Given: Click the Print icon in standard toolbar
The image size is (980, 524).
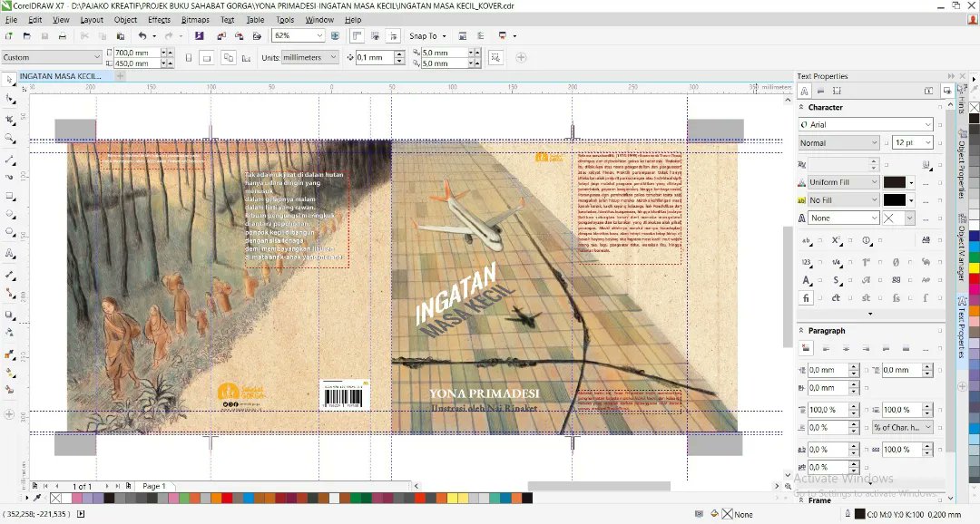Looking at the screenshot, I should (x=63, y=36).
